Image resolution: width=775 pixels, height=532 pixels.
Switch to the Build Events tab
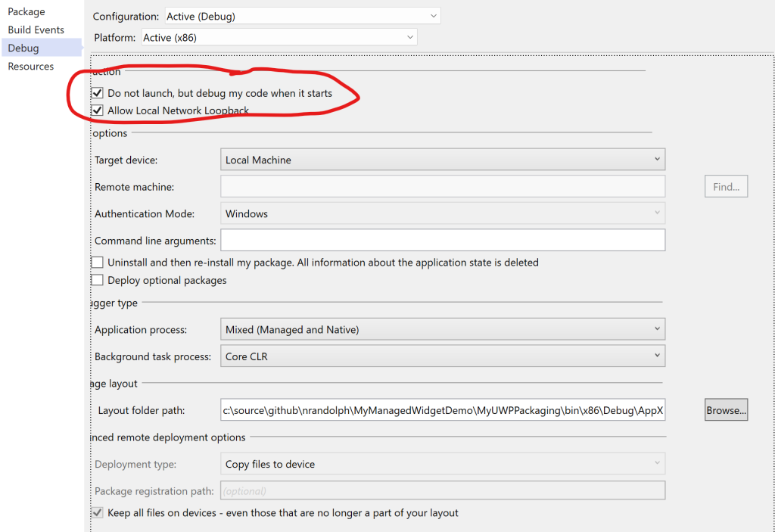click(x=36, y=30)
